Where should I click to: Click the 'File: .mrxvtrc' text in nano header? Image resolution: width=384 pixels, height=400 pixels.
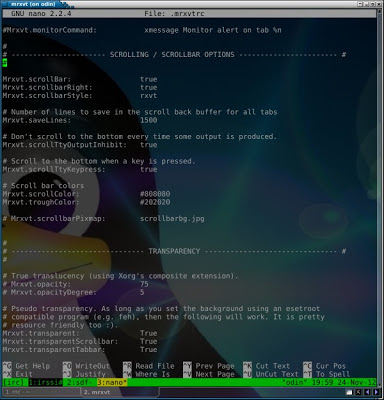[174, 14]
